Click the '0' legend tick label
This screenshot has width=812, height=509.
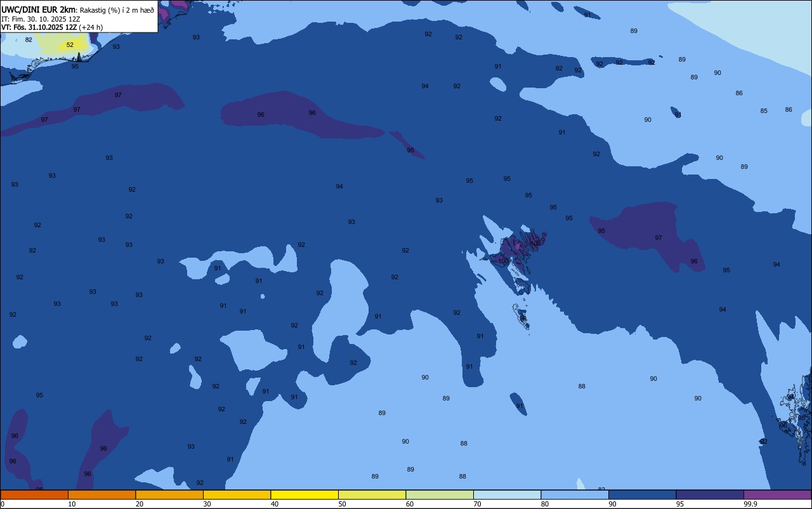click(3, 504)
